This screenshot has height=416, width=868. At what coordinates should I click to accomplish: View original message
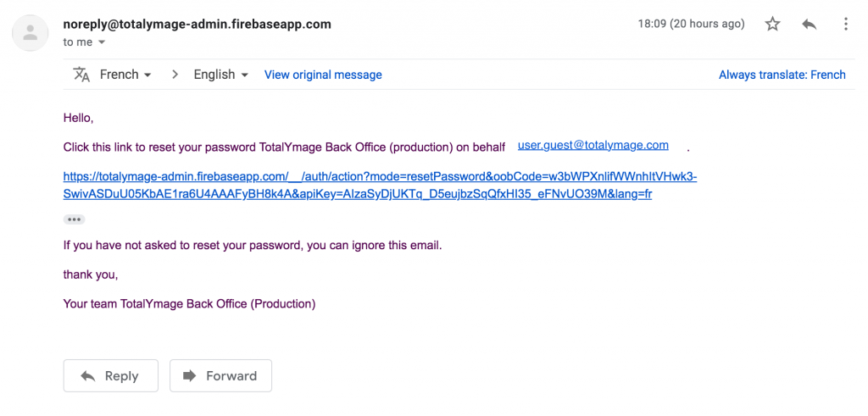point(323,75)
